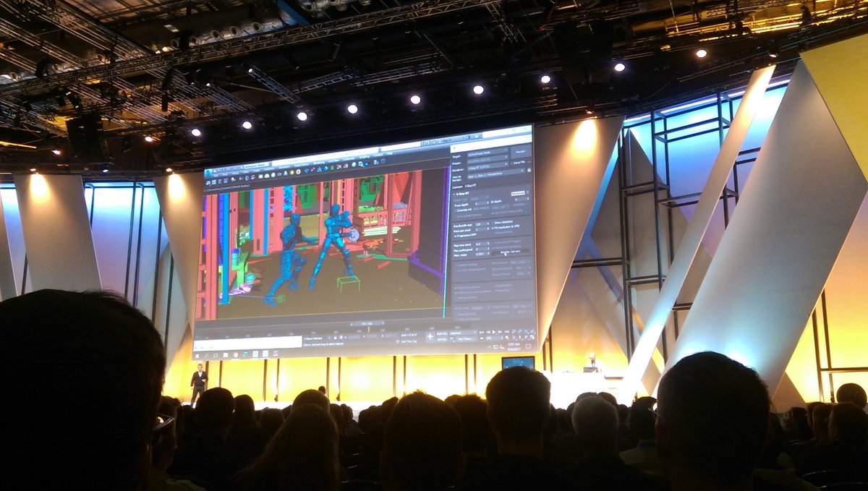
Task: Click the Key Filters button
Action: coord(467,339)
